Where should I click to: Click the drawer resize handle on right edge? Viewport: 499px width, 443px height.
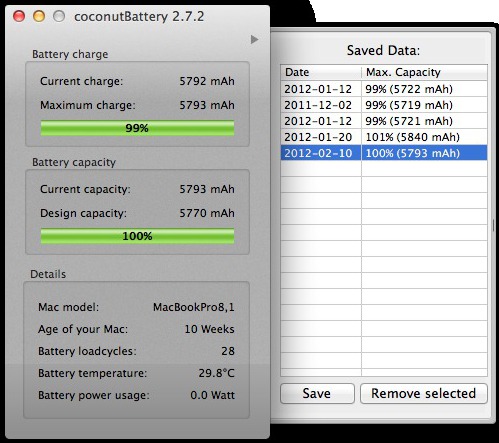[493, 225]
